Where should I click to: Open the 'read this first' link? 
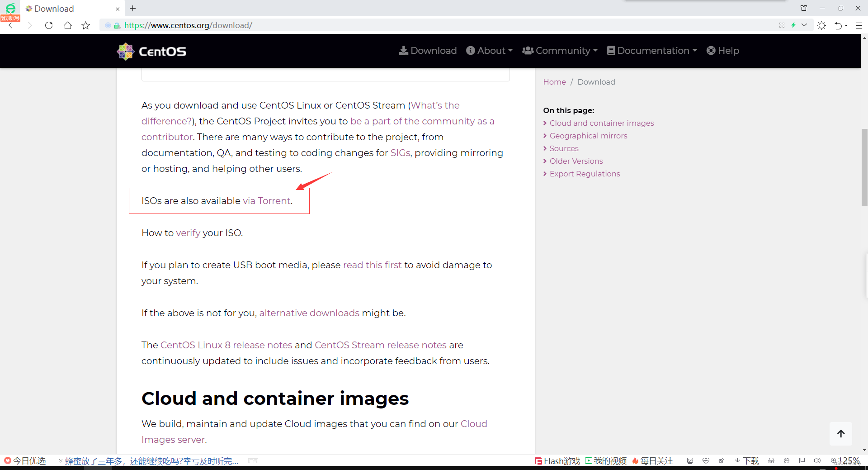[372, 265]
